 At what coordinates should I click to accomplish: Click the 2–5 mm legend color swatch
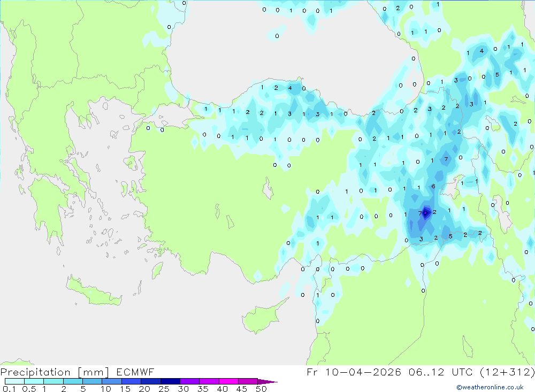point(73,381)
